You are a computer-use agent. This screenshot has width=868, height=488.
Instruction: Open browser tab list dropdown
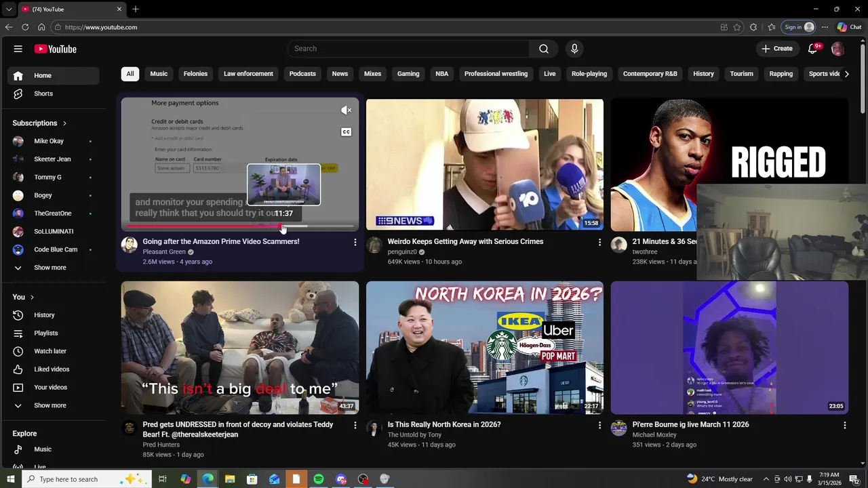coord(8,9)
